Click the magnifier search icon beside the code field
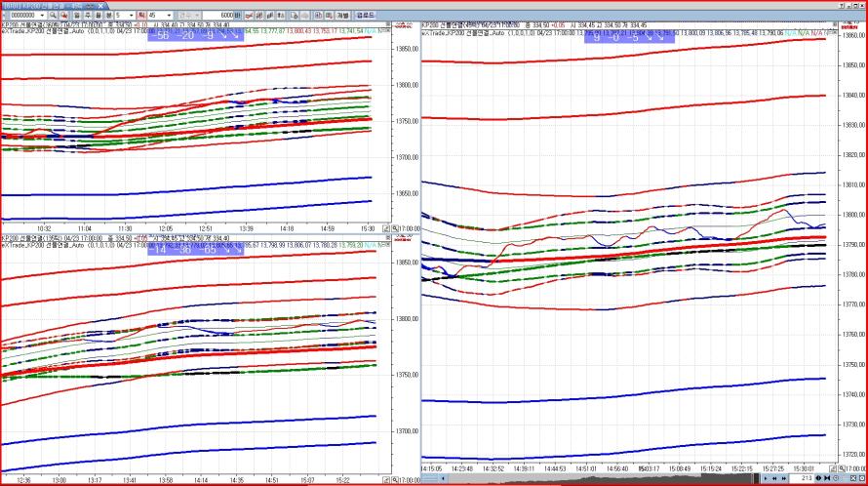 pyautogui.click(x=54, y=16)
